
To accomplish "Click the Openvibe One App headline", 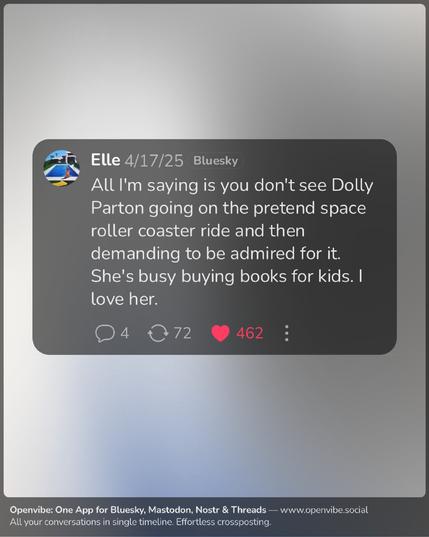I will 138,510.
